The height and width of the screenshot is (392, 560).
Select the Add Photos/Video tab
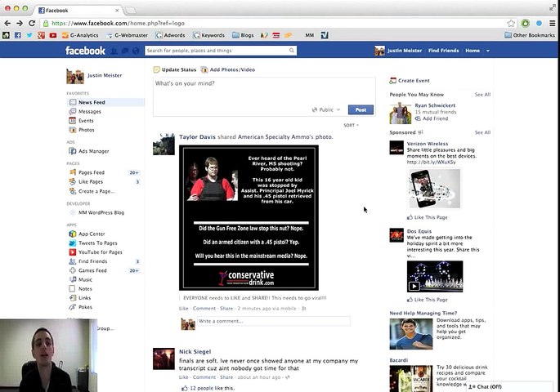(x=232, y=70)
